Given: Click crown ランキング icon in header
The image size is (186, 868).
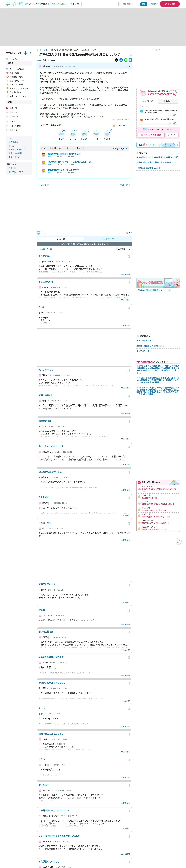Looking at the screenshot, I should click(27, 4).
